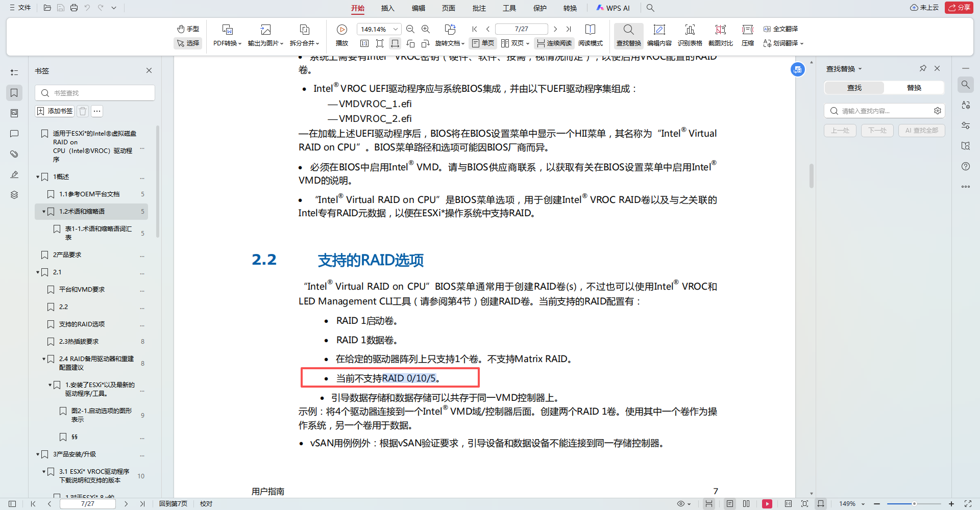Click the 请输入查找内容 search field

click(885, 111)
